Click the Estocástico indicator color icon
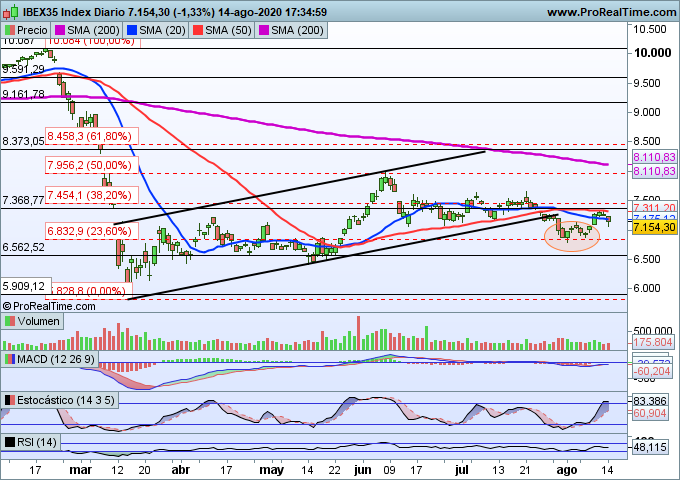Viewport: 680px width, 480px height. [10, 401]
